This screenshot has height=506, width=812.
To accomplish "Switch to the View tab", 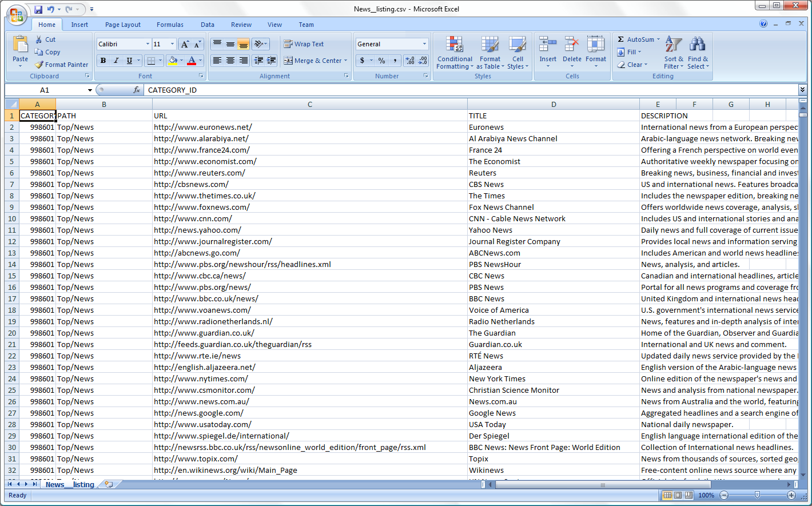I will (275, 25).
